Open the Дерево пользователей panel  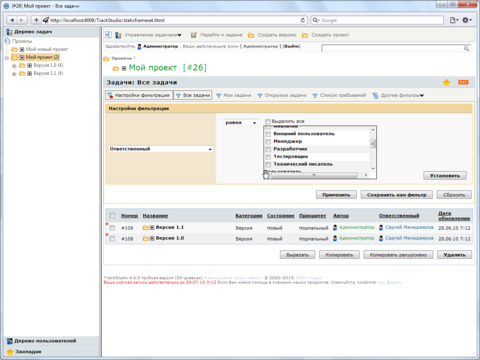(45, 341)
